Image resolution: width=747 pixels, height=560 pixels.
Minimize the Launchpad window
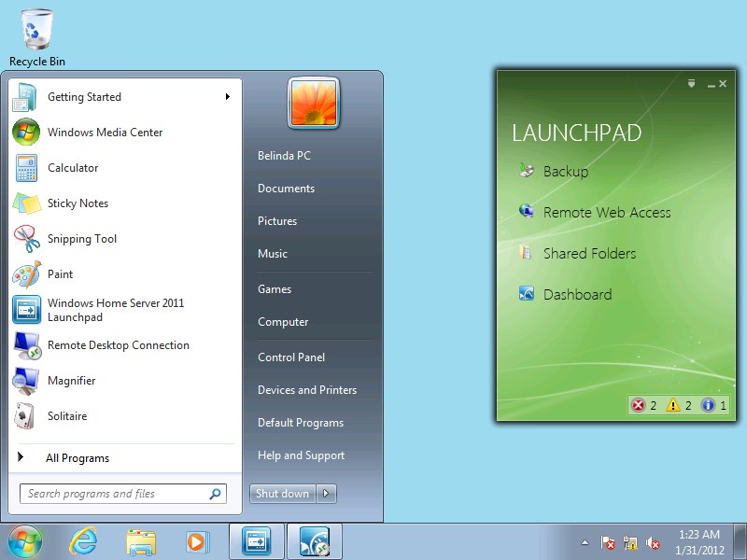click(x=711, y=84)
